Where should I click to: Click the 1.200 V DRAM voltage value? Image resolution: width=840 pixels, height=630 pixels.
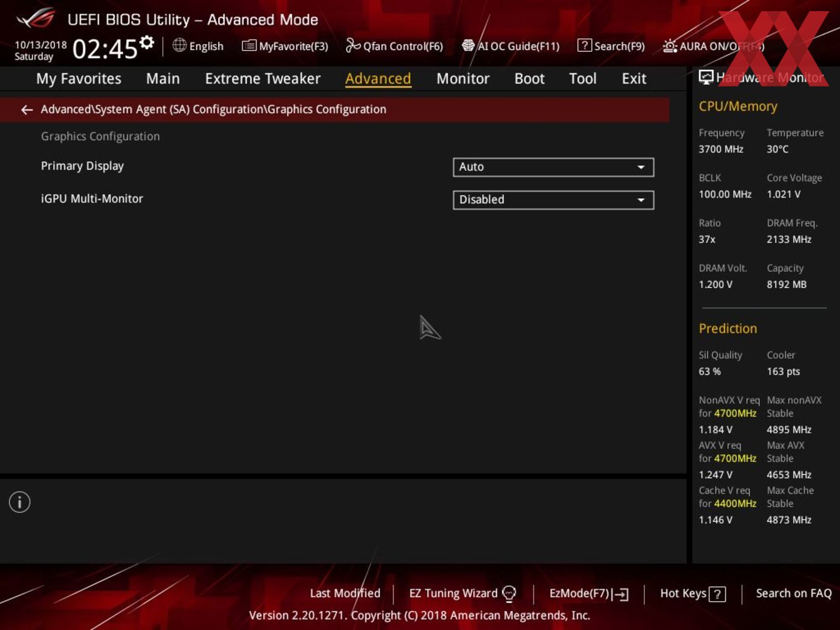click(x=715, y=285)
